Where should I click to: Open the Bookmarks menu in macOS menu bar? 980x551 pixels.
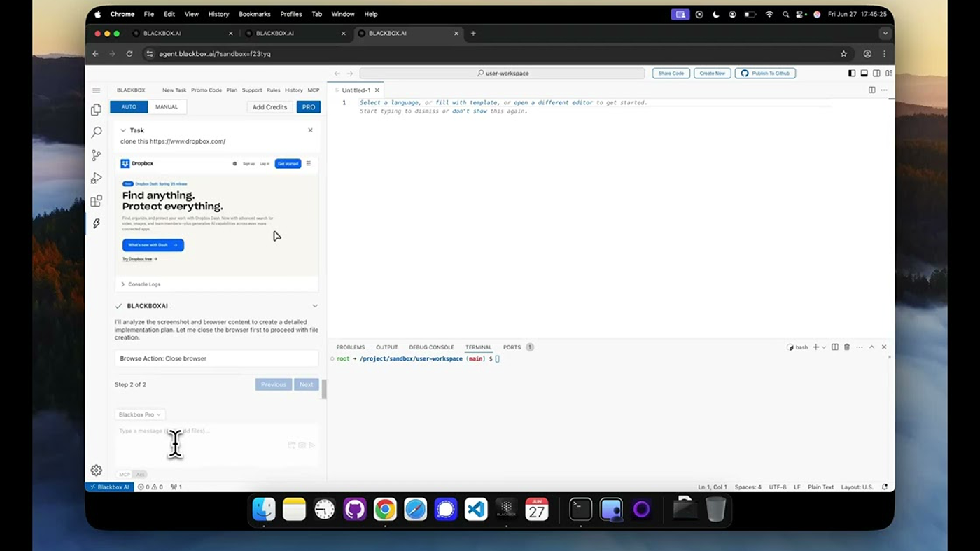pyautogui.click(x=254, y=14)
